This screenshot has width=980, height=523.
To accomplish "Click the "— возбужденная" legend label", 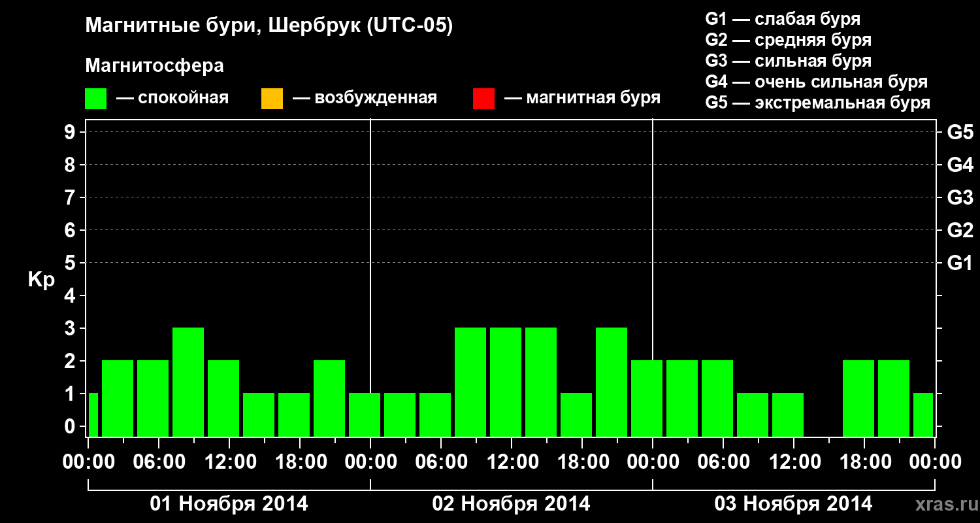I will [x=365, y=98].
